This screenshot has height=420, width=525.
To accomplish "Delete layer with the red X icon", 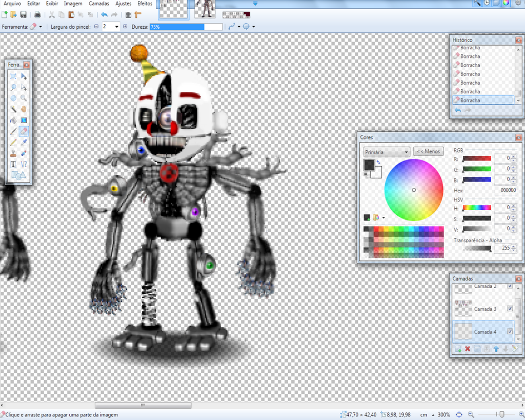I will (468, 349).
